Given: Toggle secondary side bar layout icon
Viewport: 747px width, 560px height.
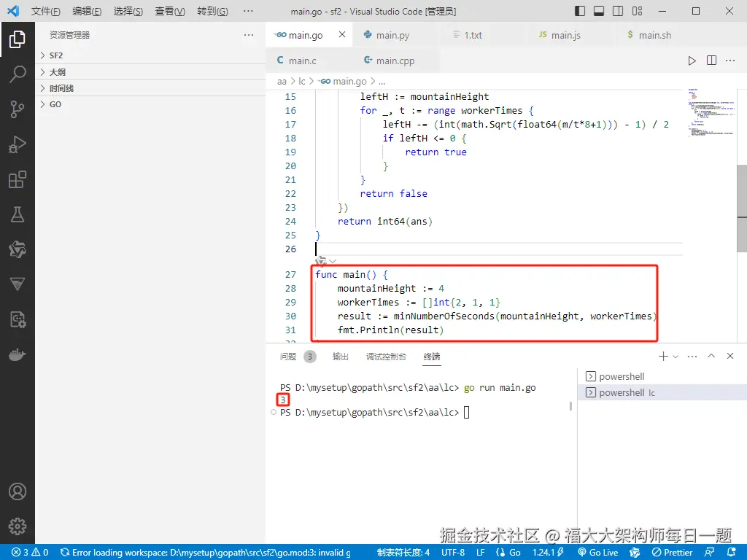Looking at the screenshot, I should pos(618,11).
